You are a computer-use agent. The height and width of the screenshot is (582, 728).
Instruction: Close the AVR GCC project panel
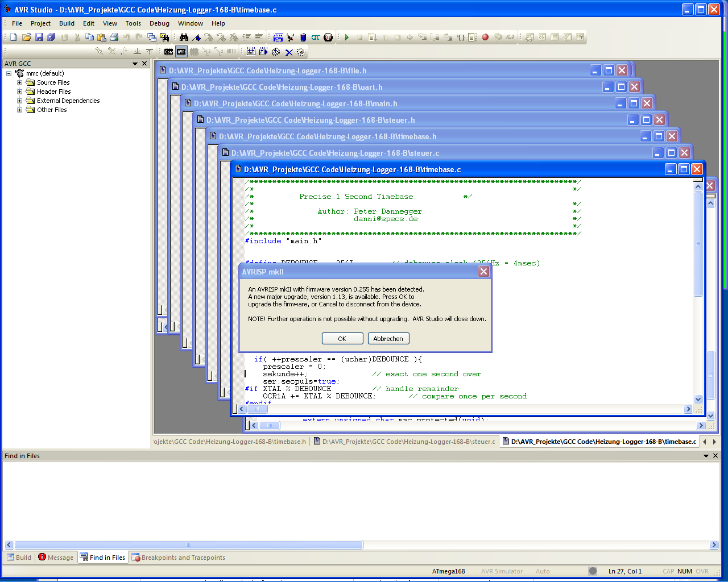(x=144, y=64)
